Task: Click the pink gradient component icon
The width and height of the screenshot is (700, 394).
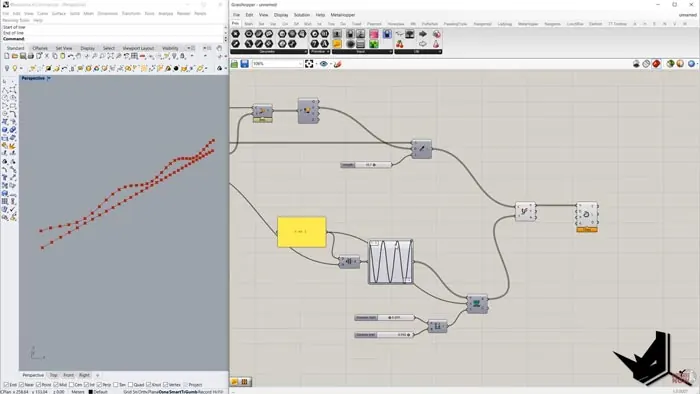Action: (374, 34)
